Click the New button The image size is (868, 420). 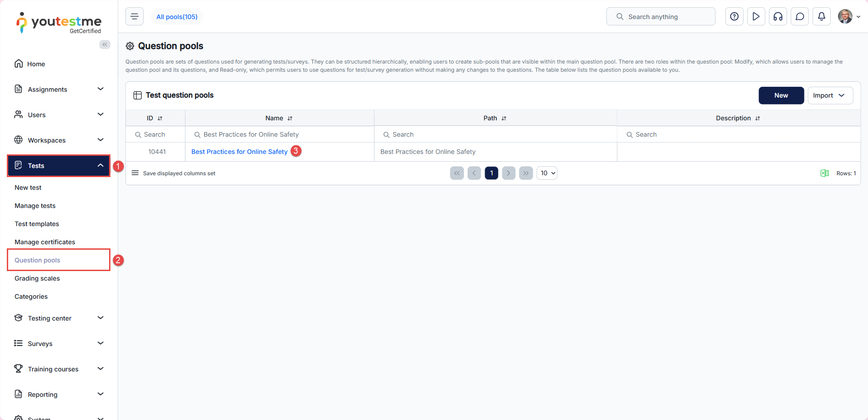[x=781, y=95]
